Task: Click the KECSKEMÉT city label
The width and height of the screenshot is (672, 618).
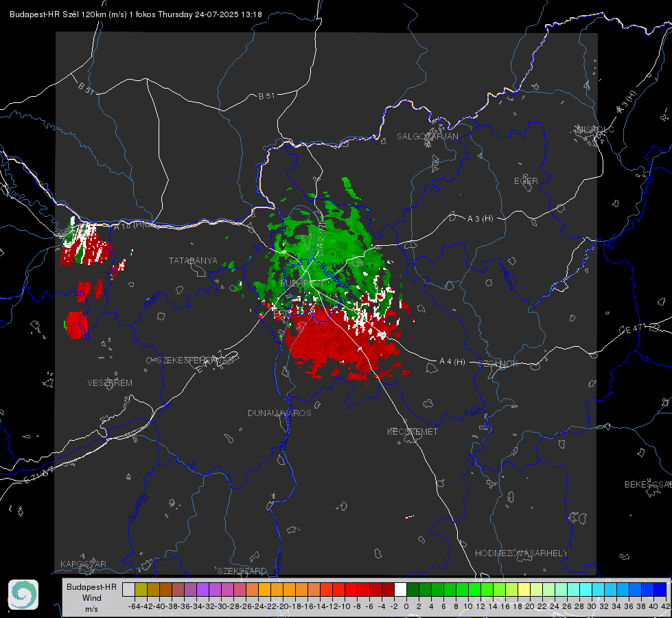Action: click(413, 431)
